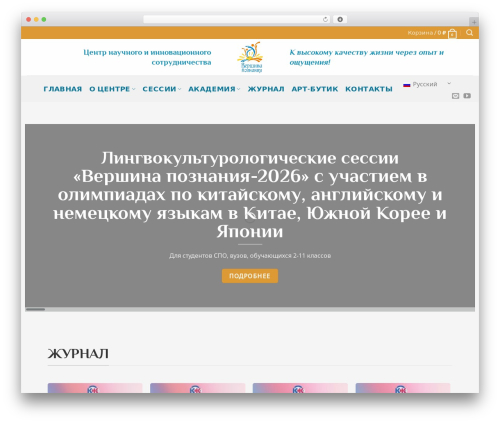The width and height of the screenshot is (500, 423).
Task: Go to ЖУРНАЛ menu item
Action: click(x=266, y=89)
